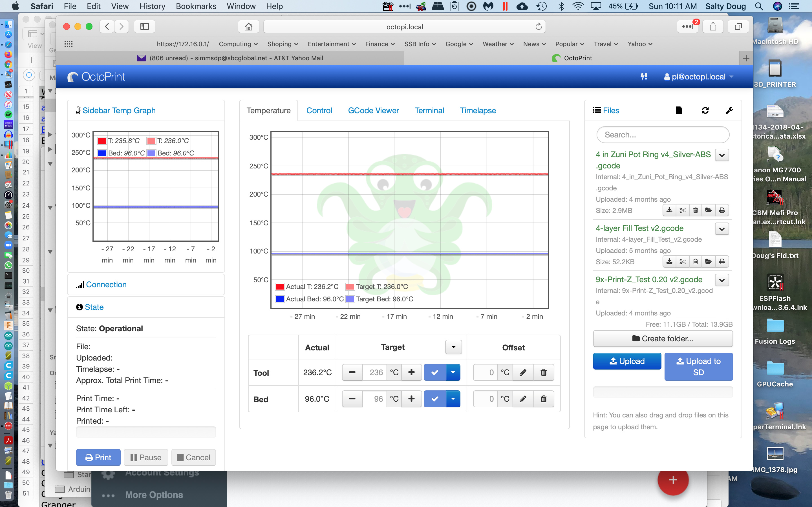This screenshot has height=507, width=812.
Task: Print 4-layer Fill Test via printer icon
Action: click(722, 262)
